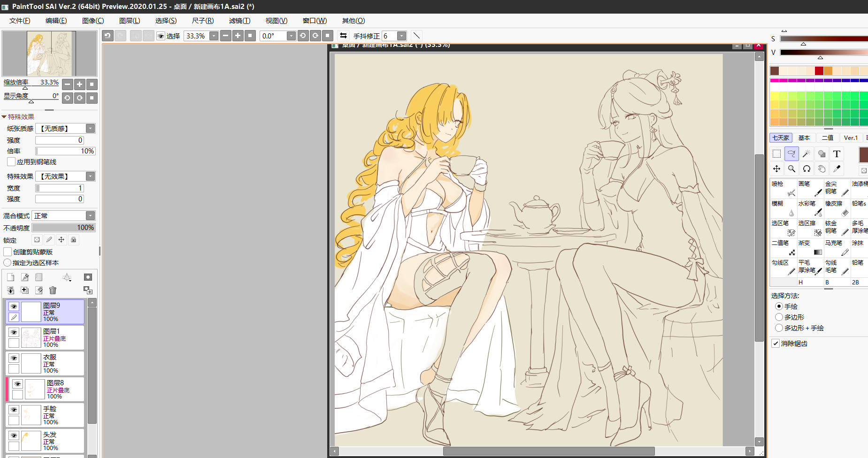Screen dimensions: 868x458
Task: Select the eyedropper color picker tool
Action: point(837,169)
